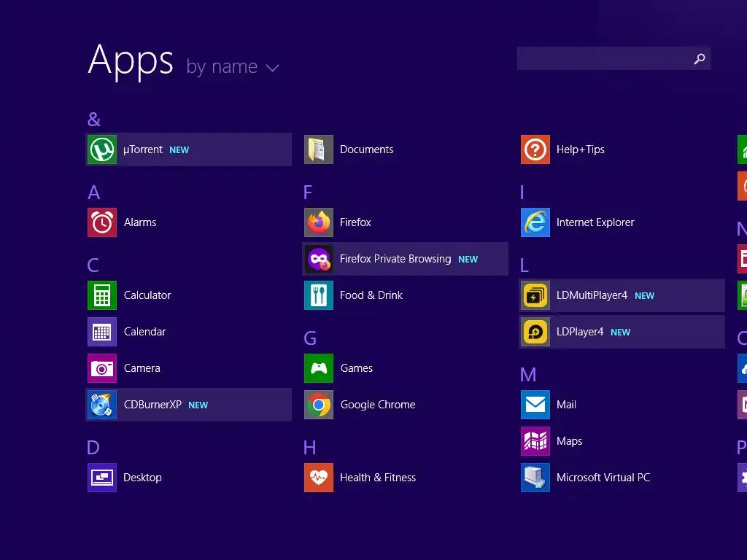Viewport: 747px width, 560px height.
Task: Click the 'Firefox Private Browsing' label
Action: click(x=395, y=259)
